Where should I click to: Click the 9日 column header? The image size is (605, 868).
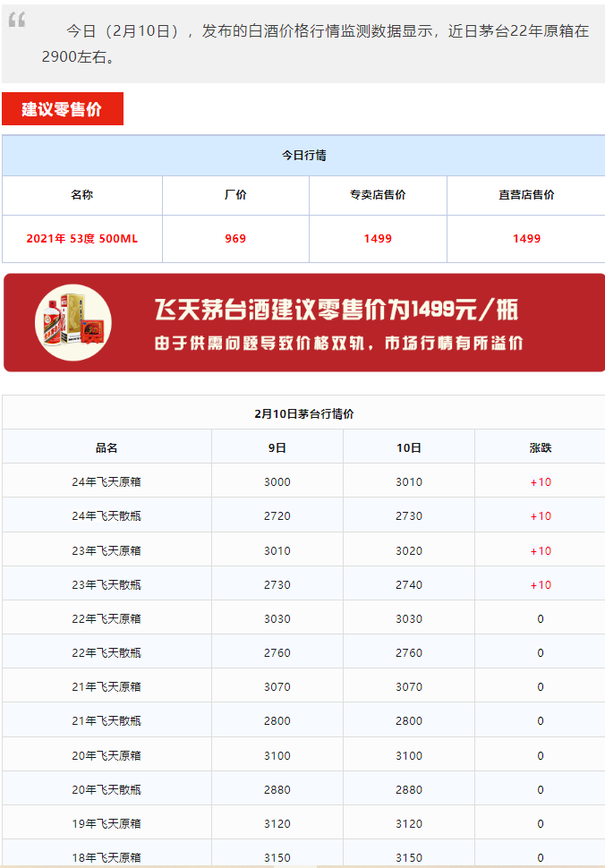(277, 447)
